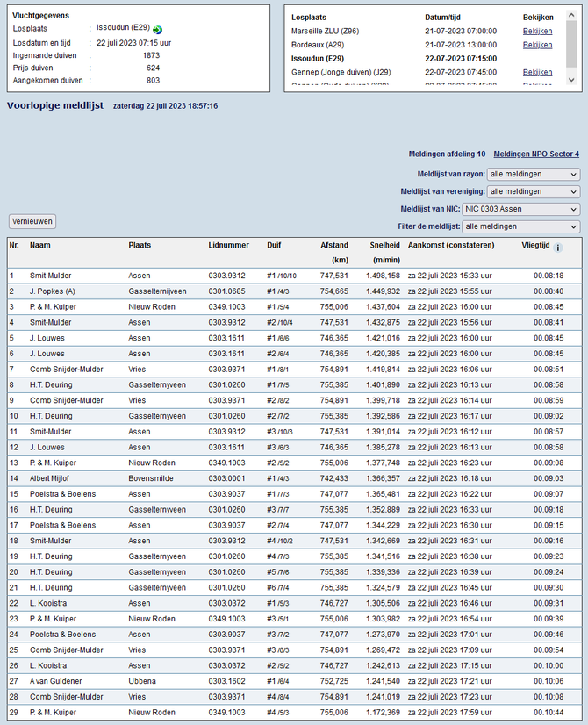Click the down arrow of the Losplaats list scrollbar
This screenshot has height=725, width=588.
(571, 80)
